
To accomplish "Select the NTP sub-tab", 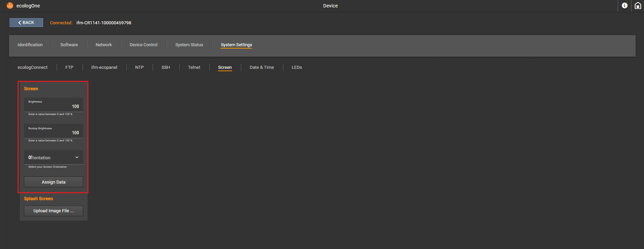I will pyautogui.click(x=139, y=67).
